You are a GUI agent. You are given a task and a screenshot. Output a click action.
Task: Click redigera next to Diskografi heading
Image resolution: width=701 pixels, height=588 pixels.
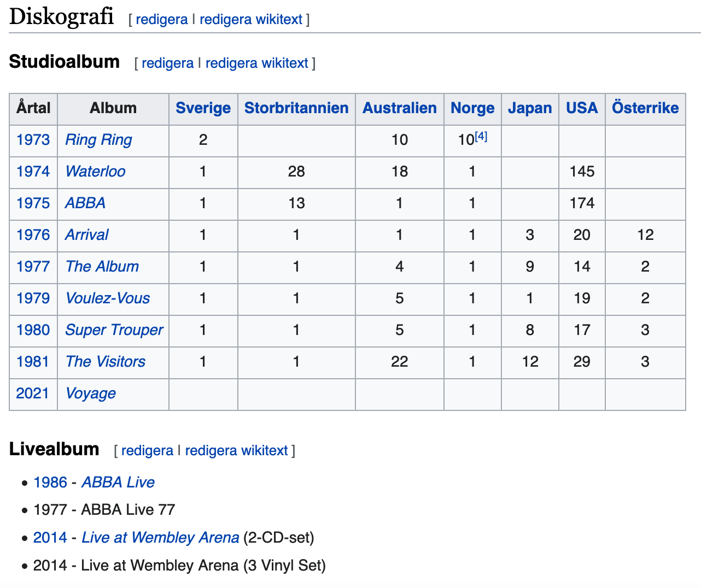(x=162, y=20)
